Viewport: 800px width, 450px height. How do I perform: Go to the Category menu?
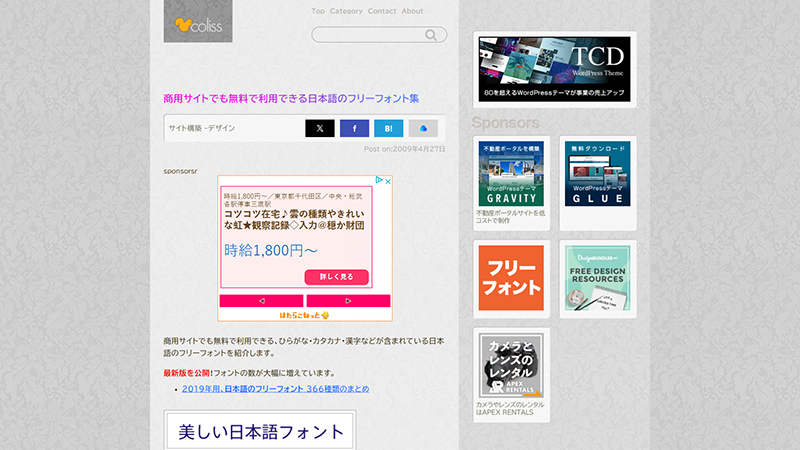pyautogui.click(x=346, y=11)
